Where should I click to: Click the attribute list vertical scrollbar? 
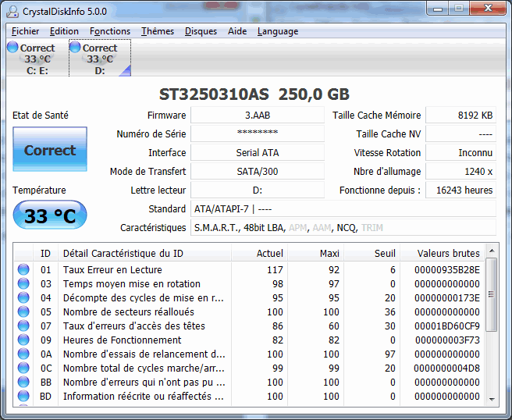click(491, 328)
